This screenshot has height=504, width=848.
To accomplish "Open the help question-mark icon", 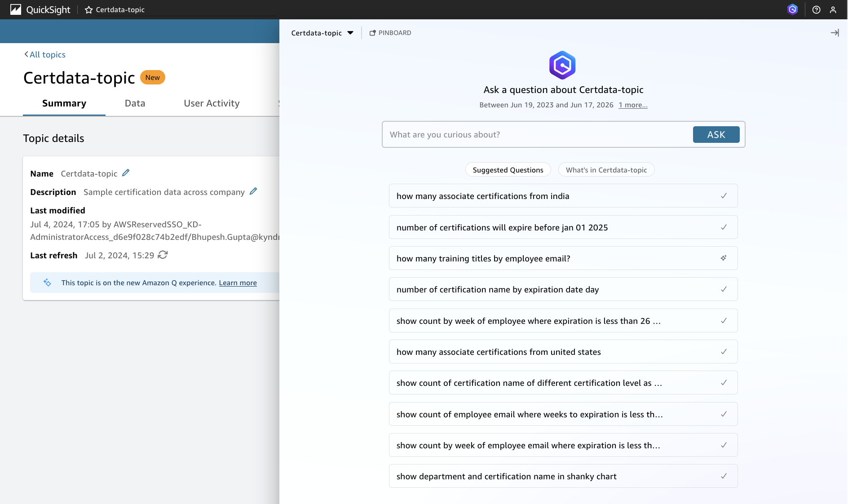I will click(816, 10).
